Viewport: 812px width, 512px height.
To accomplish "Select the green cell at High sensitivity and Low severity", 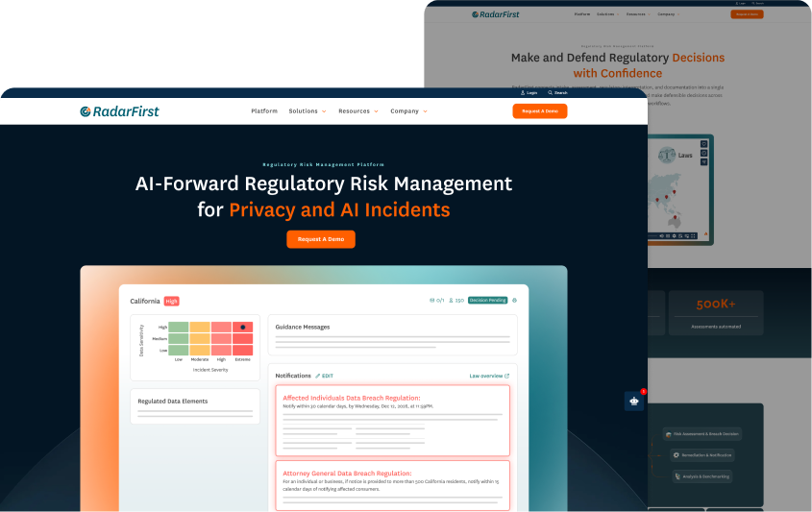I will click(x=179, y=328).
